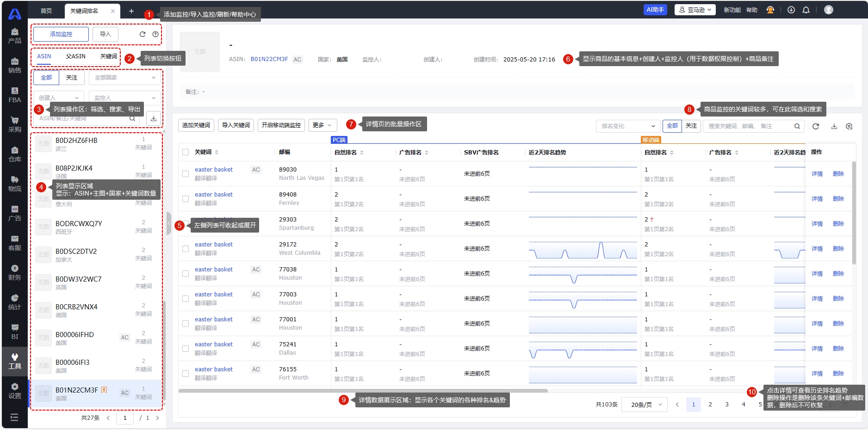The height and width of the screenshot is (430, 868).
Task: Click the 导入 button
Action: [105, 34]
